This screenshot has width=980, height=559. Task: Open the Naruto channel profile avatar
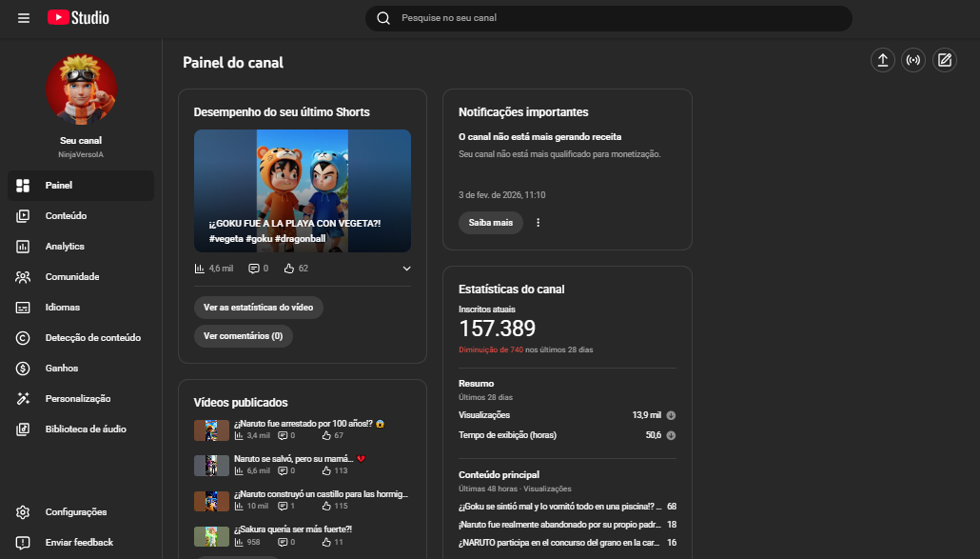(x=81, y=90)
